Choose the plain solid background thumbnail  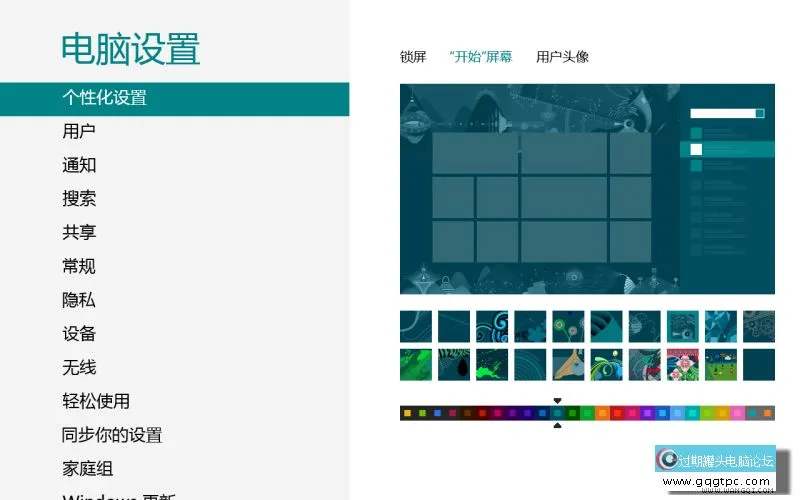(x=758, y=364)
